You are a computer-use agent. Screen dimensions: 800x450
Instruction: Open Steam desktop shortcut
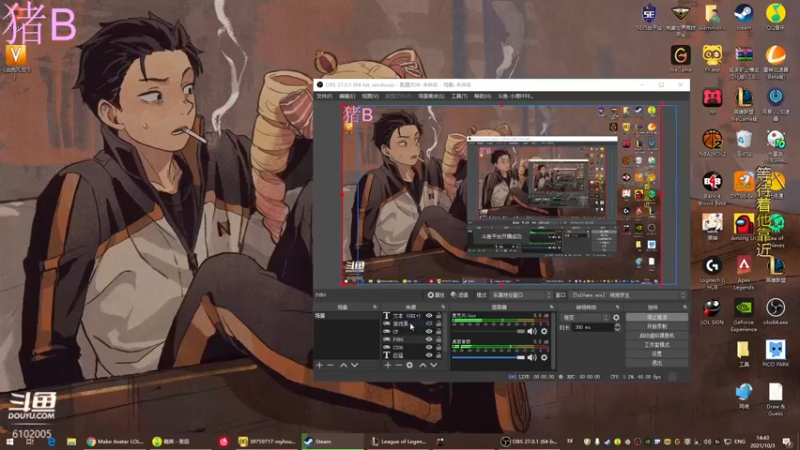[744, 17]
